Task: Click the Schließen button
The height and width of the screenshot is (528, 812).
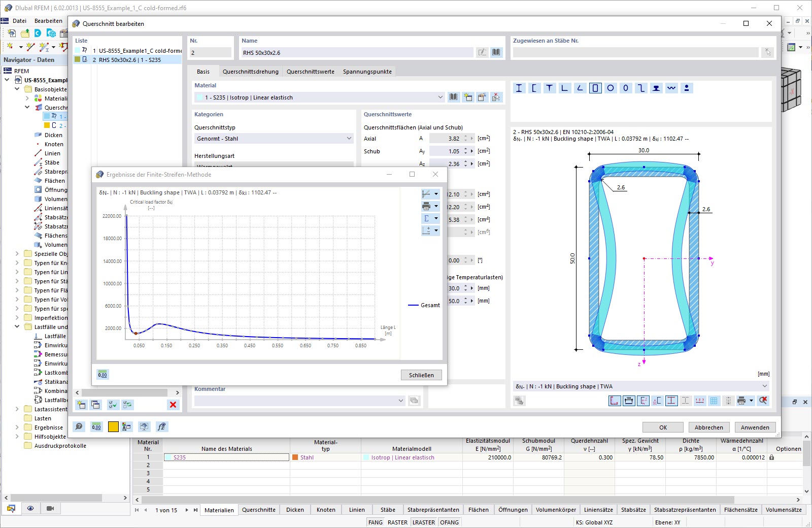Action: click(421, 375)
